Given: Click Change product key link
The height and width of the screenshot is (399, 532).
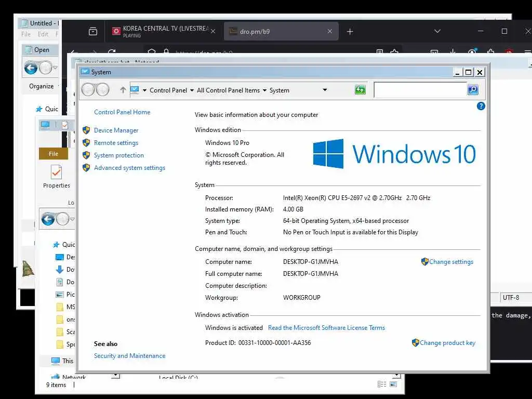Looking at the screenshot, I should pyautogui.click(x=447, y=343).
